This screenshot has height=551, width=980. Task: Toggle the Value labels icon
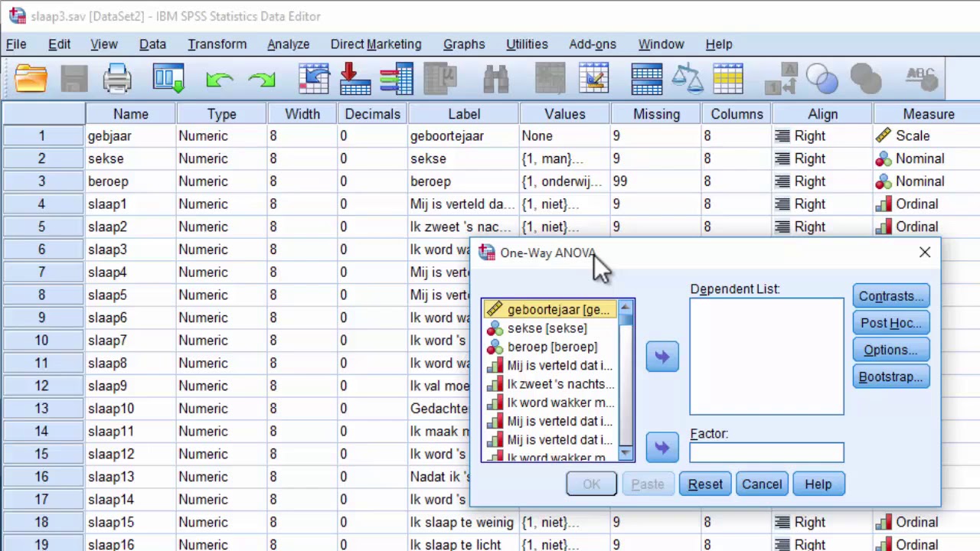point(782,78)
